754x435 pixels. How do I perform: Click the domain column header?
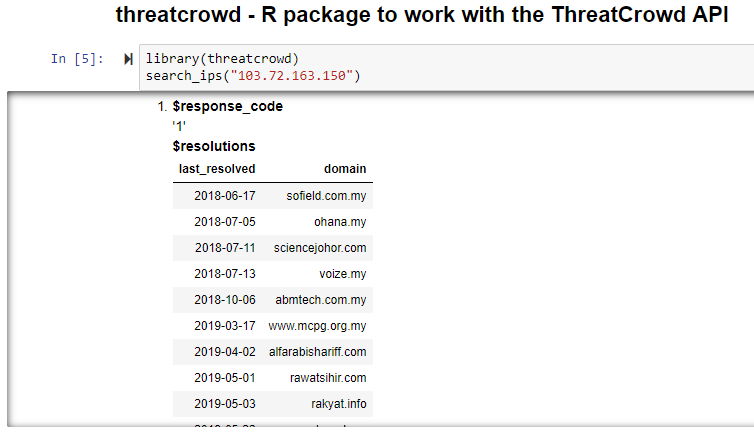tap(345, 169)
